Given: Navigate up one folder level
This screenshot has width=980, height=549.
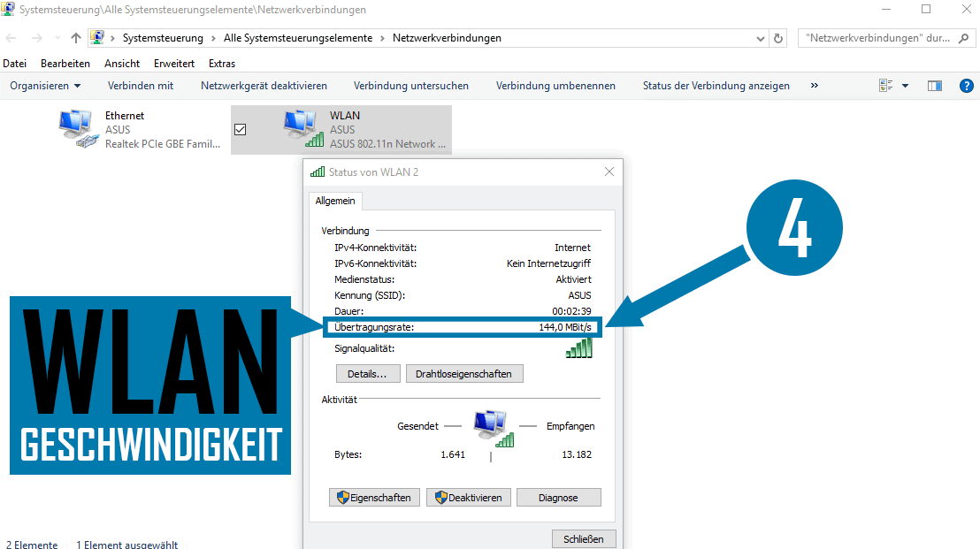Looking at the screenshot, I should coord(76,38).
